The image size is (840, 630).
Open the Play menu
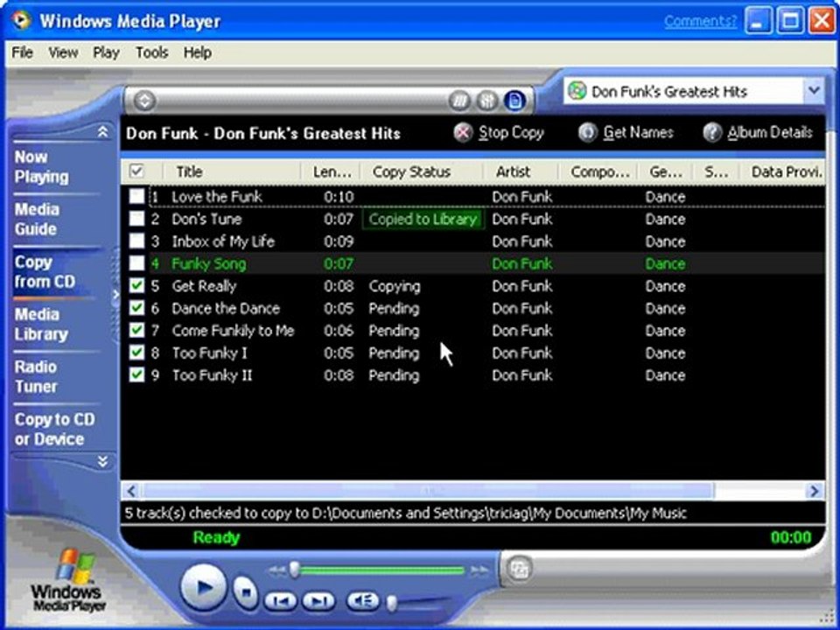point(106,52)
